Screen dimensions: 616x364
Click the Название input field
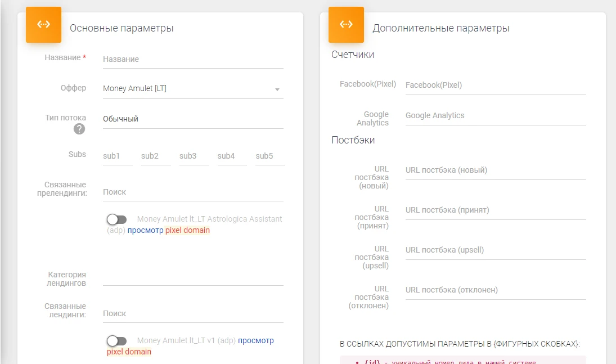coord(193,60)
